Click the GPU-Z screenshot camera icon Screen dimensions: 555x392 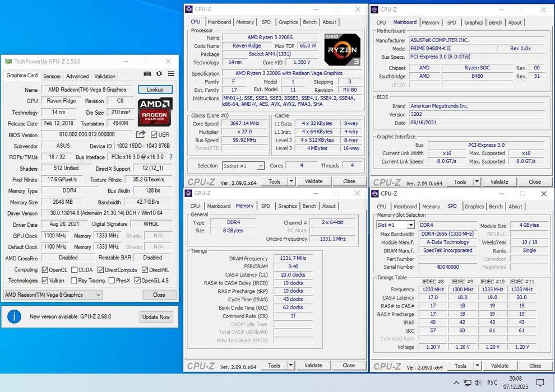tap(147, 73)
